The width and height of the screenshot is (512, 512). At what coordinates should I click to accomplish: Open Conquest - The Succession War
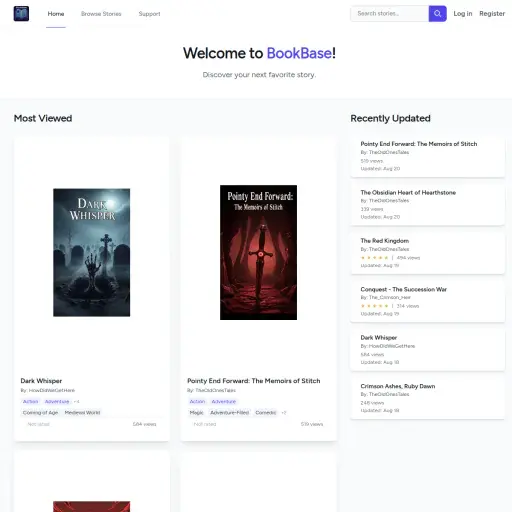[404, 289]
